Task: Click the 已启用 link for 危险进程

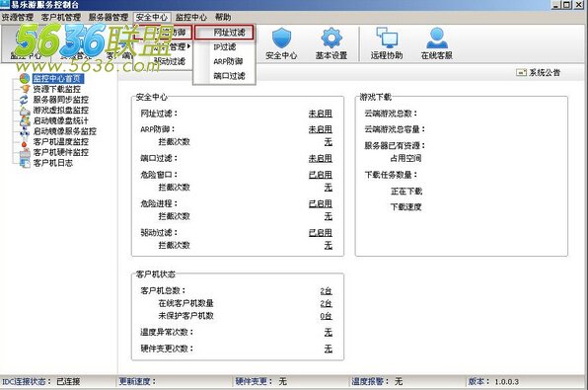Action: pyautogui.click(x=321, y=203)
